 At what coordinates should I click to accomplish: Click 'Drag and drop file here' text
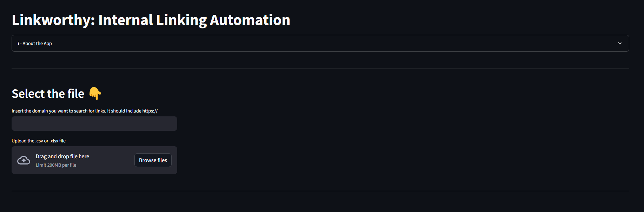coord(62,156)
